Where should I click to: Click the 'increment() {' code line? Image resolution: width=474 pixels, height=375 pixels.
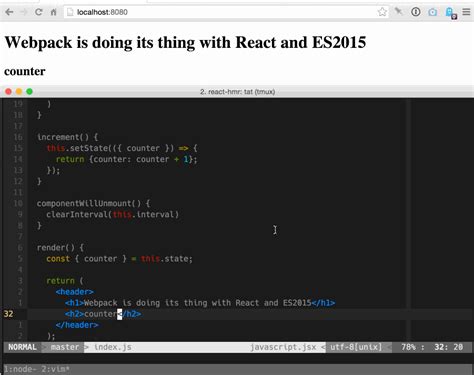67,137
